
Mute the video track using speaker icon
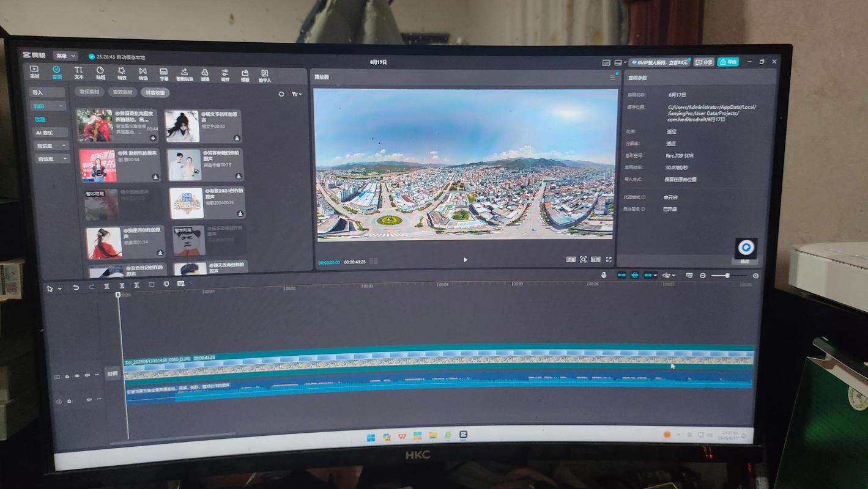(87, 376)
